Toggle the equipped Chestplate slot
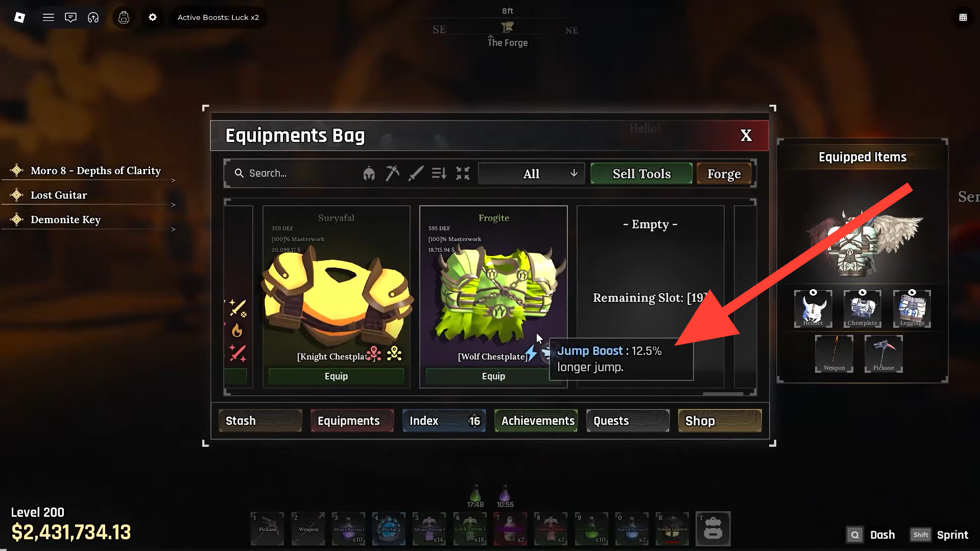The image size is (980, 551). [x=862, y=308]
